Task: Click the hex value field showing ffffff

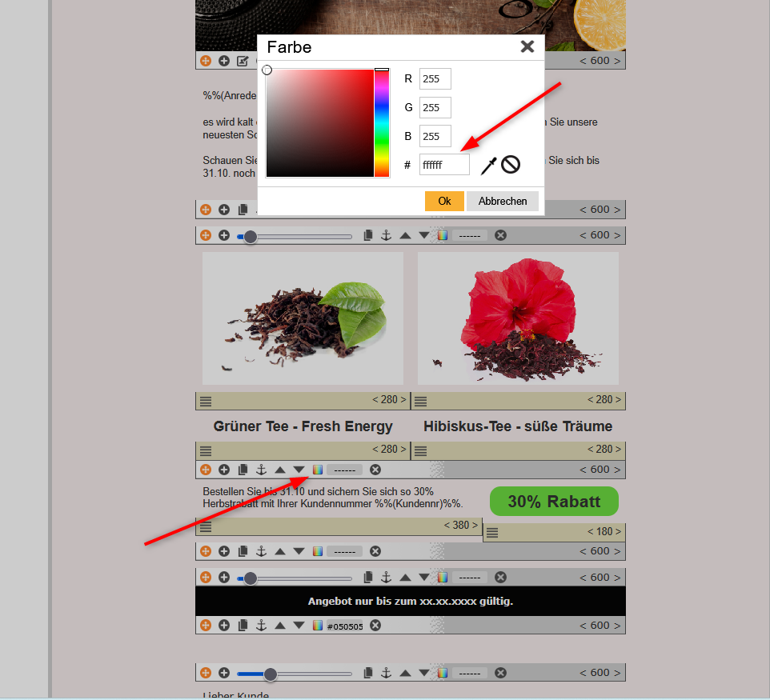Action: pyautogui.click(x=443, y=165)
